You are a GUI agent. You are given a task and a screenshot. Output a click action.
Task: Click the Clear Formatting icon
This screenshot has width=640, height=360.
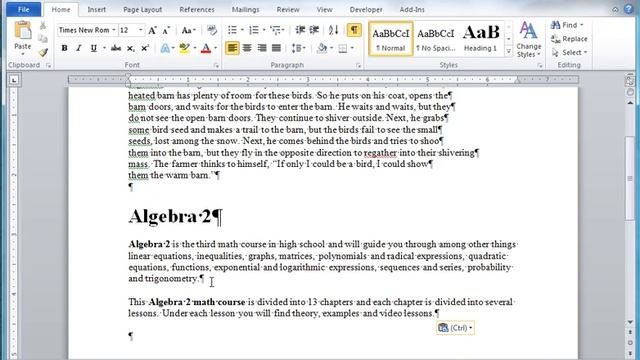coord(212,30)
